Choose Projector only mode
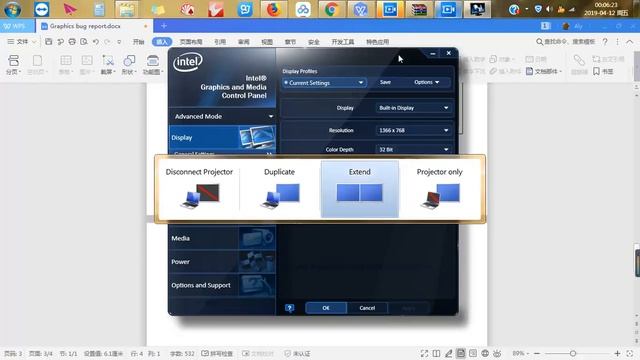This screenshot has height=360, width=640. coord(440,189)
